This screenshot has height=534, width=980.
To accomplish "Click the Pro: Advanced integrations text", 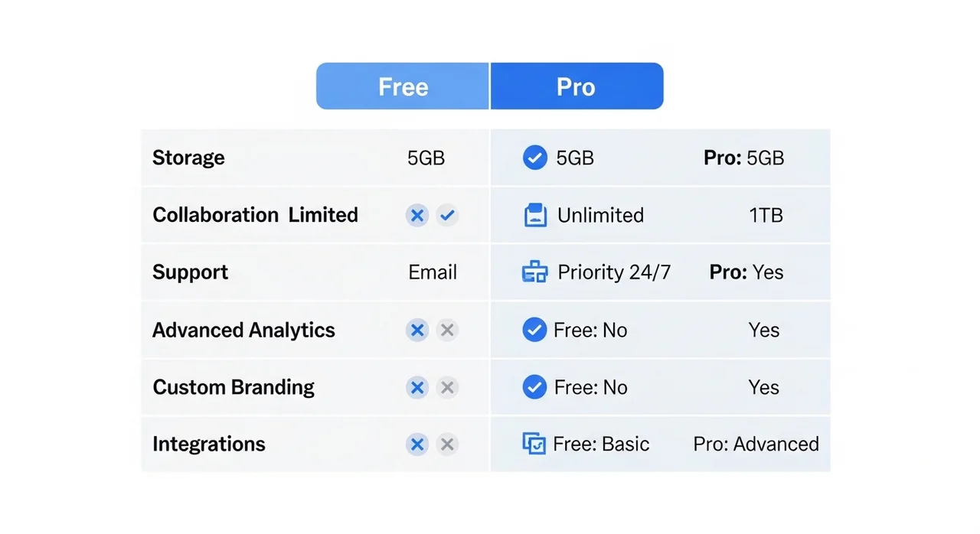I will [x=756, y=444].
